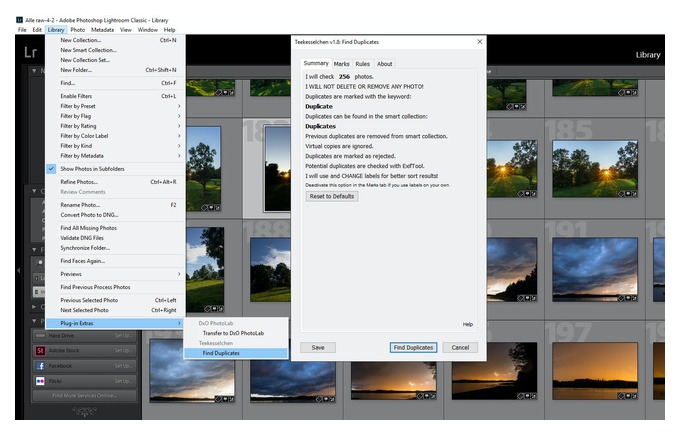680x435 pixels.
Task: Click Set Up for Hard Drive service
Action: click(123, 335)
